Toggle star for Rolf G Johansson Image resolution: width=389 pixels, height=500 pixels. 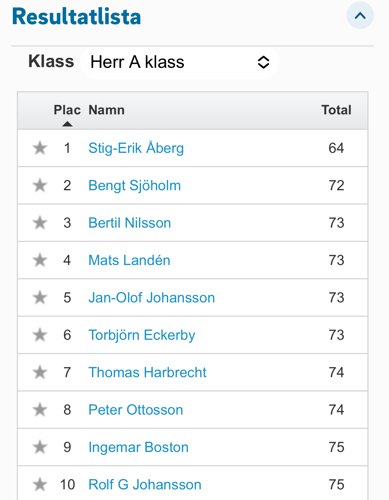coord(40,484)
